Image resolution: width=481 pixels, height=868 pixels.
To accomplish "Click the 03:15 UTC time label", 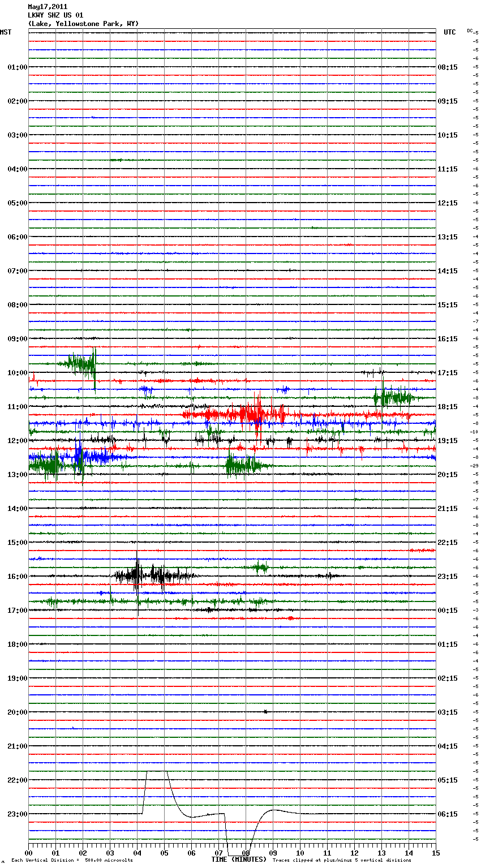I will coord(448,712).
